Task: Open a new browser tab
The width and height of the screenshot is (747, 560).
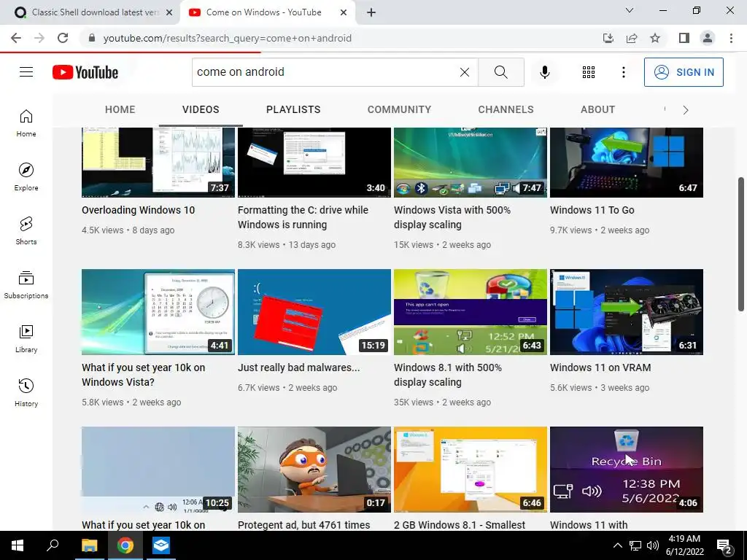Action: [x=371, y=12]
